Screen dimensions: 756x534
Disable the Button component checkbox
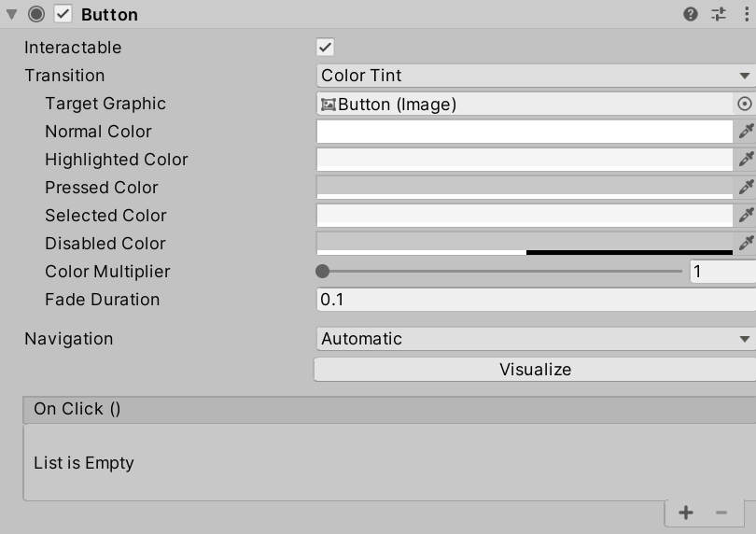coord(63,14)
